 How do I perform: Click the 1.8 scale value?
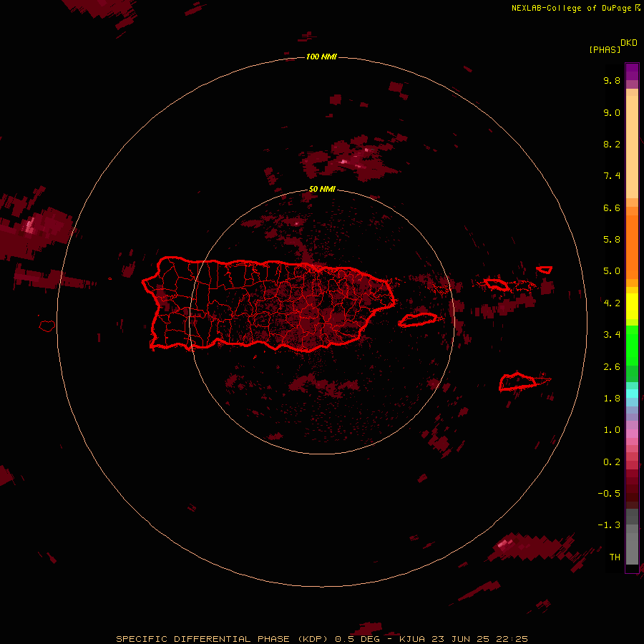[612, 399]
